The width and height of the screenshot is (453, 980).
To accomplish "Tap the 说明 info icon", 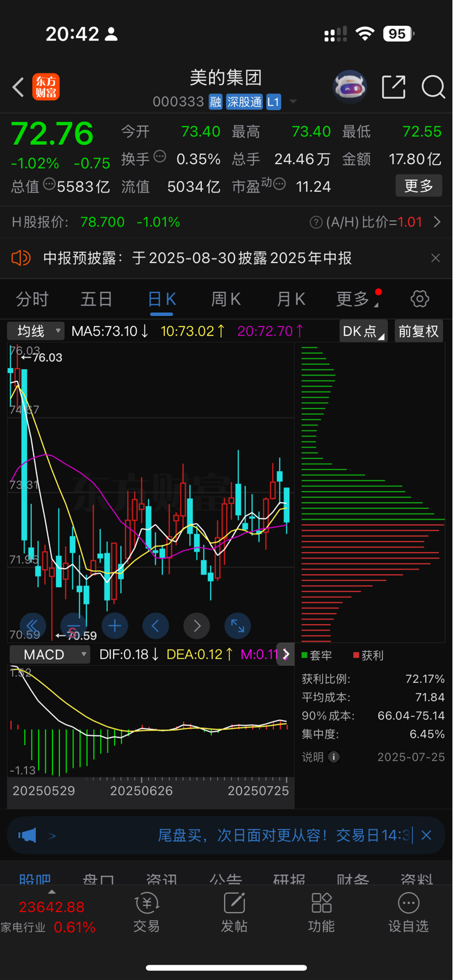I will tap(333, 757).
